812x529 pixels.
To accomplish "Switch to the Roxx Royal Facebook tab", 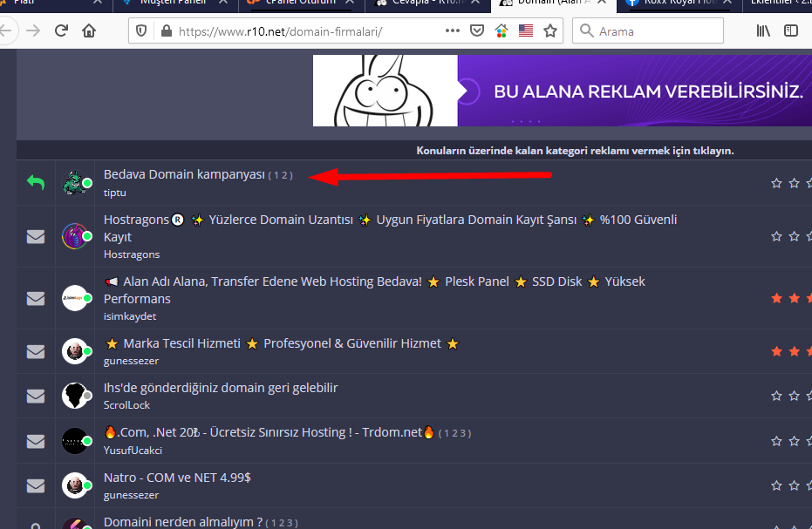I will [679, 3].
